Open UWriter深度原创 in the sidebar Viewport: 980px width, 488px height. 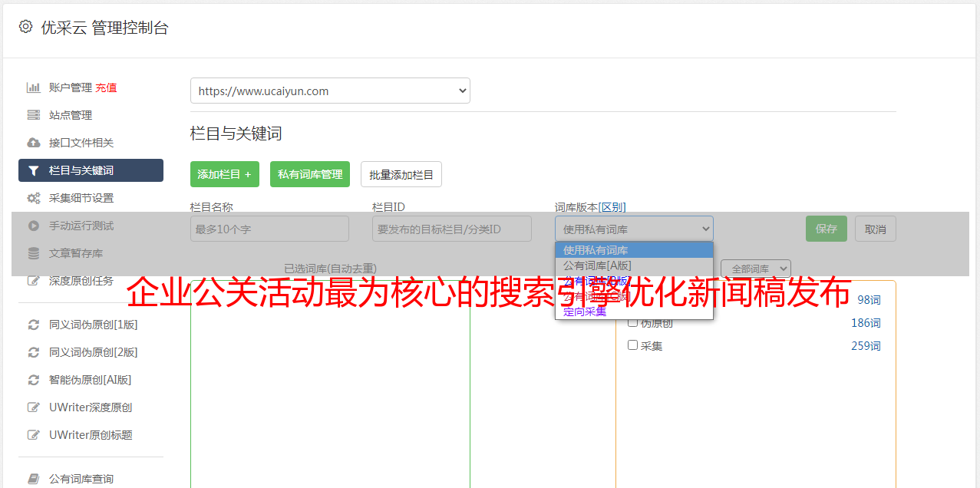point(91,407)
